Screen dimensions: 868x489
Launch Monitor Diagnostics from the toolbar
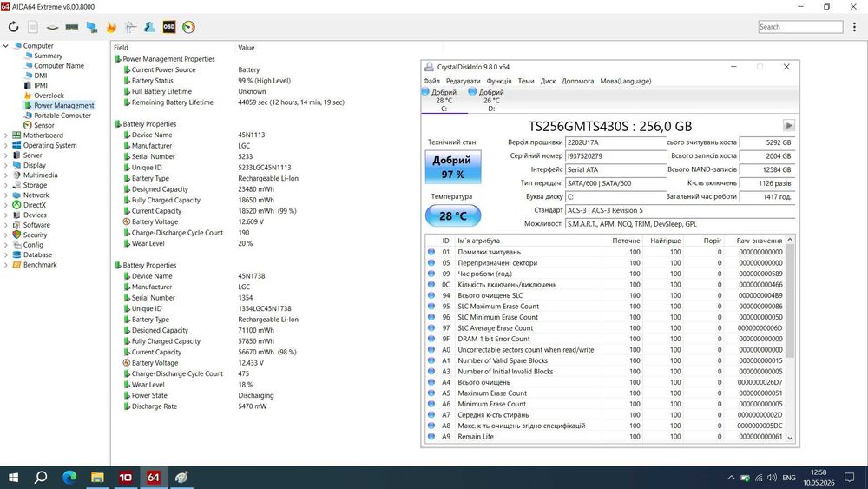coord(92,27)
